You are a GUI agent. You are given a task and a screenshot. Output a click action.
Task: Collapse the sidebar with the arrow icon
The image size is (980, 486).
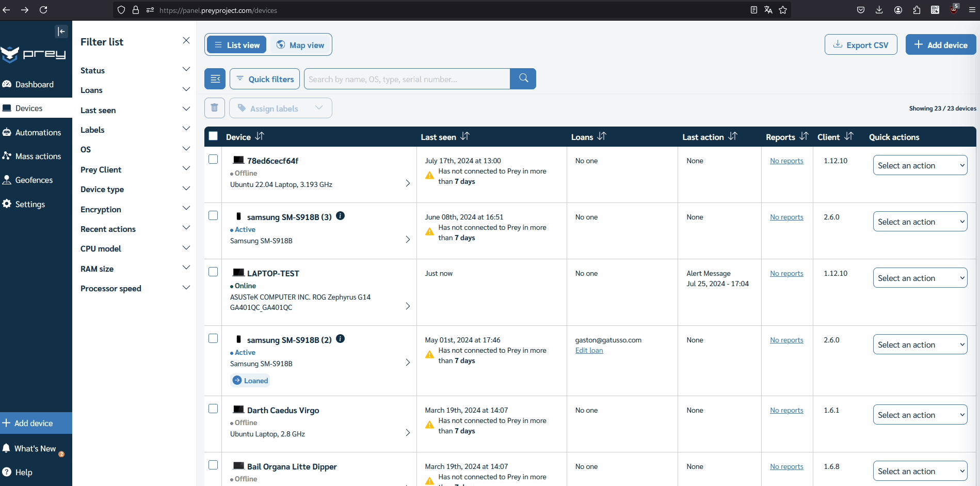click(x=61, y=32)
